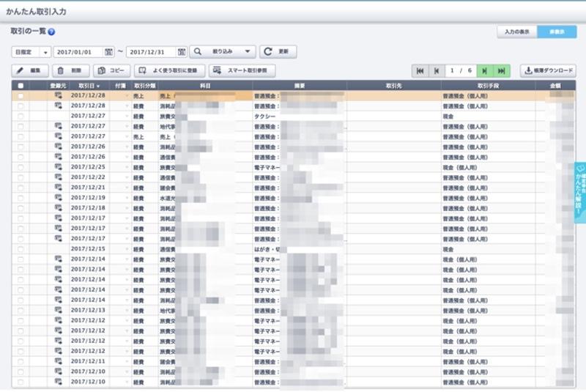Click the help icon beside 取引の一覧
Viewport: 586px width, 392px height.
click(x=52, y=33)
